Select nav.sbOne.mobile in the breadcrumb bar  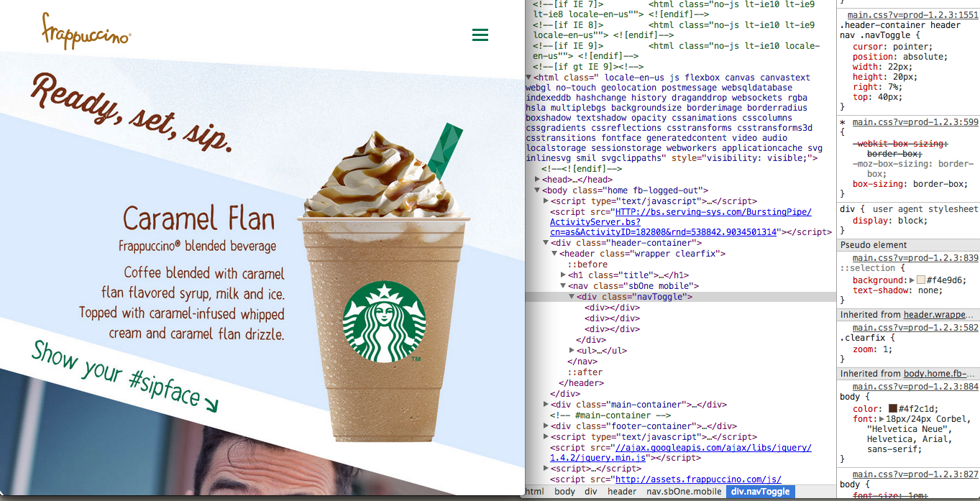click(x=684, y=492)
